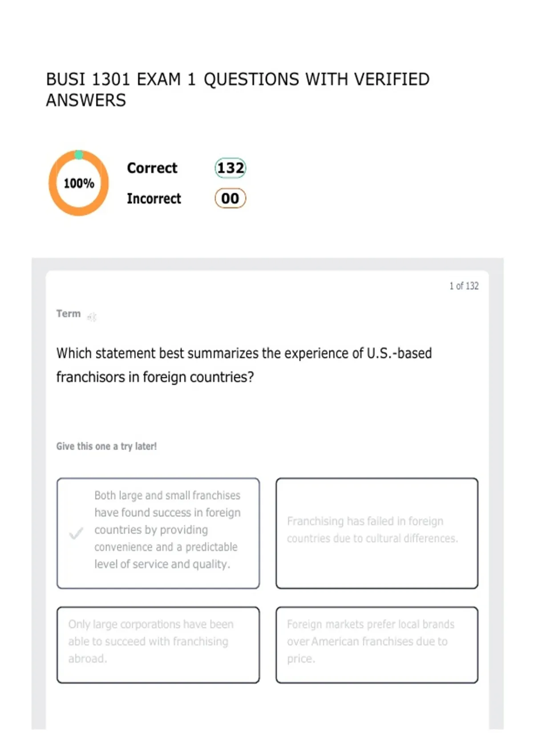Click the checkmark icon in first answer

[x=76, y=533]
